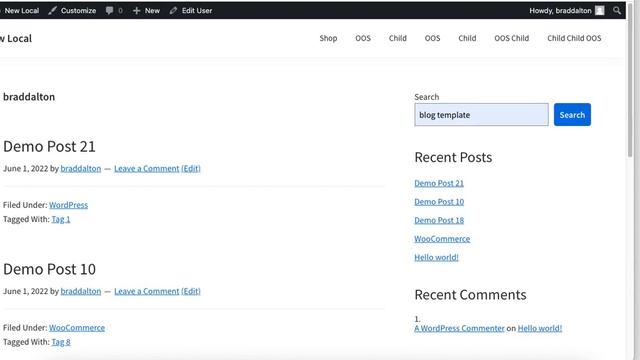Open Demo Post 10 in Recent Posts
This screenshot has width=640, height=360.
[439, 202]
